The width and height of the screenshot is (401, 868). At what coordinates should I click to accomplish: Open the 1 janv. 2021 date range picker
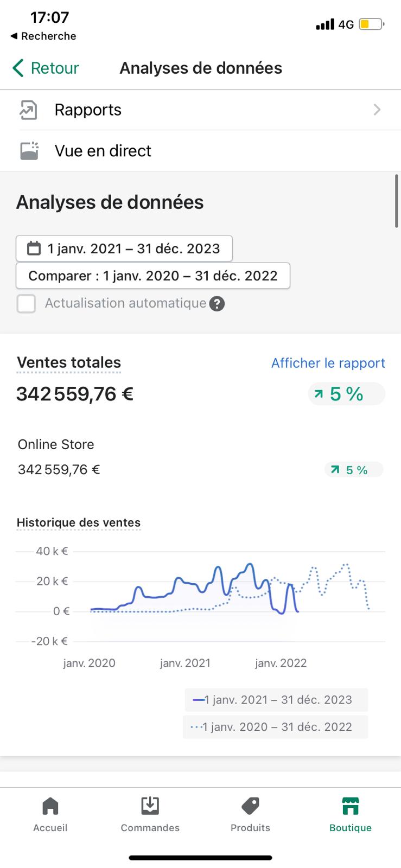tap(124, 249)
